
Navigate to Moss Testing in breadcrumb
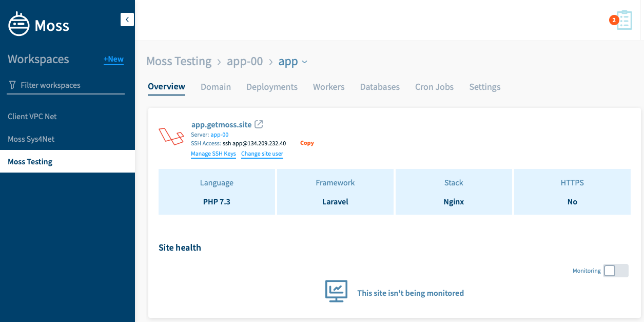(179, 62)
